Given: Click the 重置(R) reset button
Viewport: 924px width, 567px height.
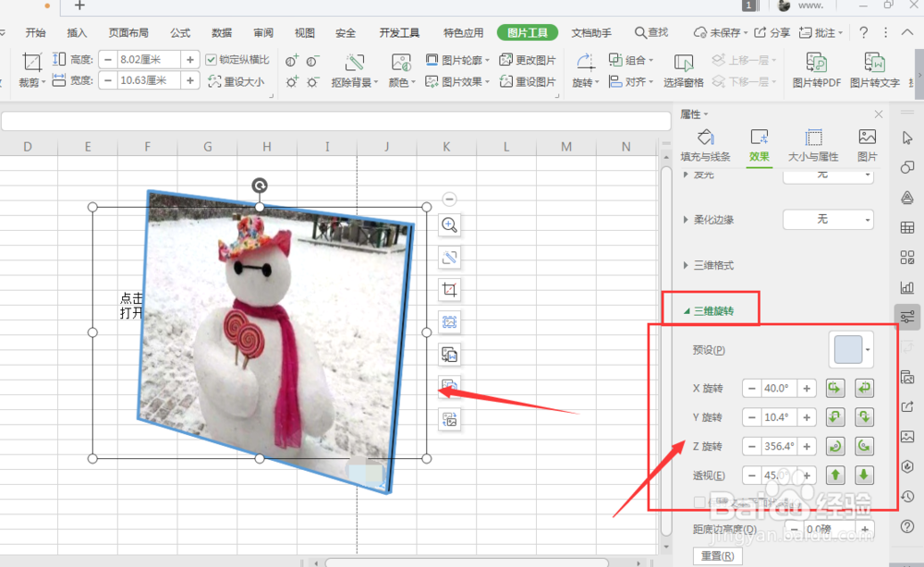Looking at the screenshot, I should (x=717, y=556).
